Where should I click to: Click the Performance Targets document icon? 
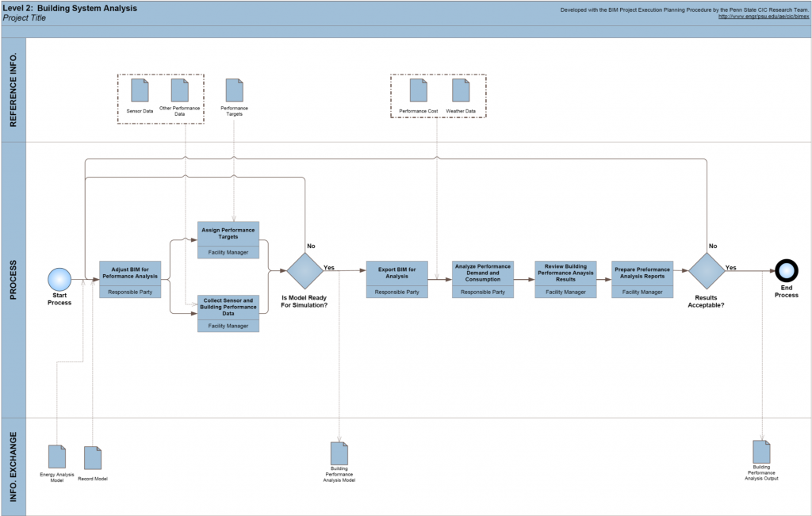click(234, 90)
